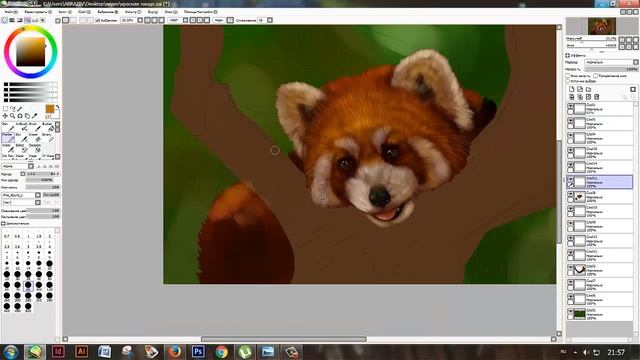This screenshot has width=640, height=360.
Task: Toggle color wheel panel visibility
Action: pyautogui.click(x=4, y=20)
